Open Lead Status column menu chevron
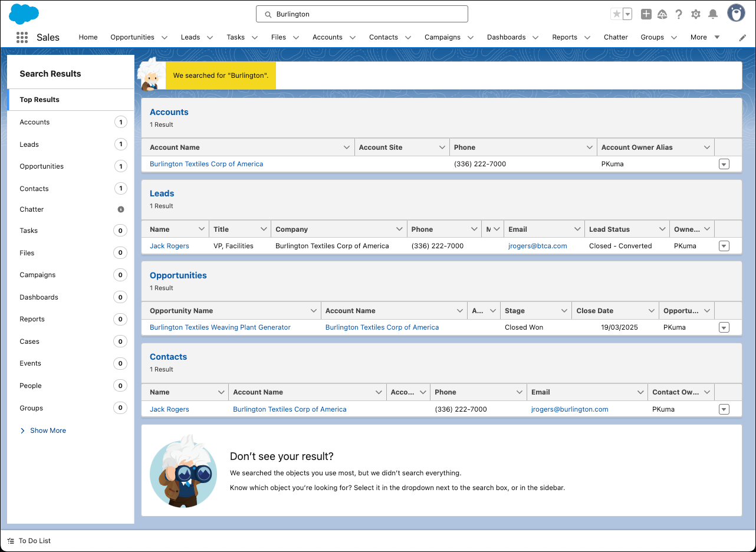Viewport: 756px width, 552px height. (662, 229)
